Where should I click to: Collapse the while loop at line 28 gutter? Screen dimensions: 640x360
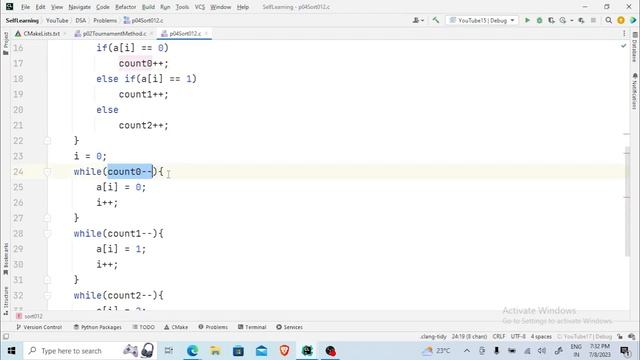[47, 234]
